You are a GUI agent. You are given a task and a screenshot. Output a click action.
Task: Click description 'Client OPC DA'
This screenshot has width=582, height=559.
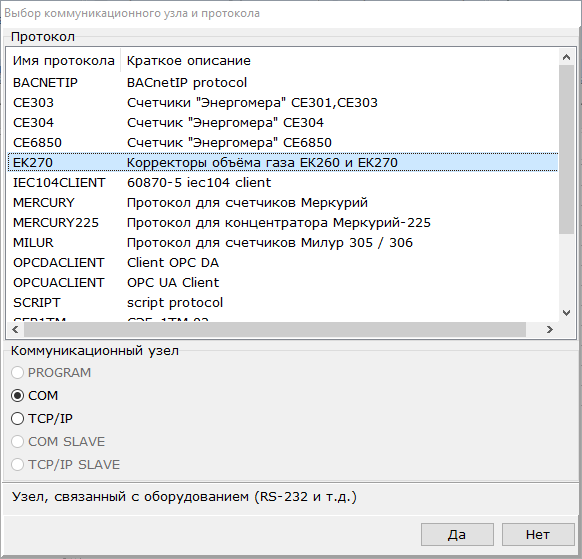point(173,263)
